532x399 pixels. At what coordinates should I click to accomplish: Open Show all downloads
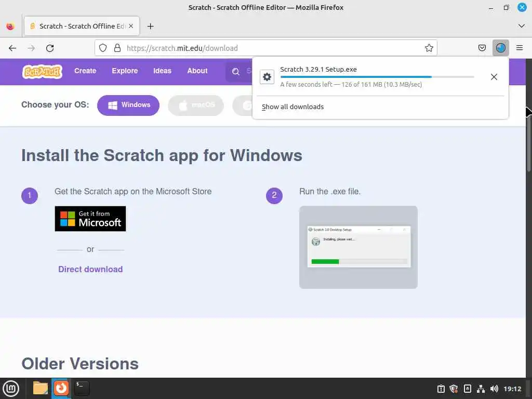click(292, 107)
